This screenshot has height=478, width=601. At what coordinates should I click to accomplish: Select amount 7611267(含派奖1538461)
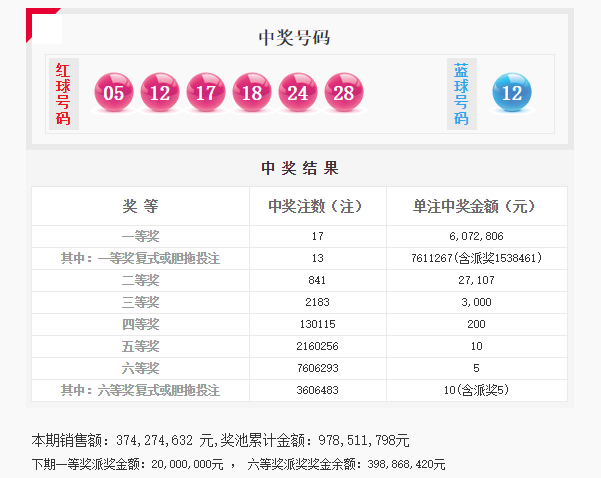476,258
